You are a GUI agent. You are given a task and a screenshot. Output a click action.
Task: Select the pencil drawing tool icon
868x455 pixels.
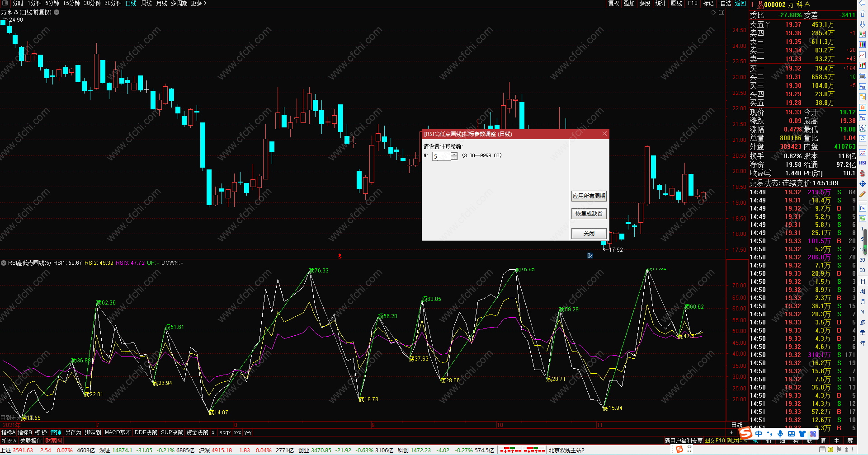point(862,194)
